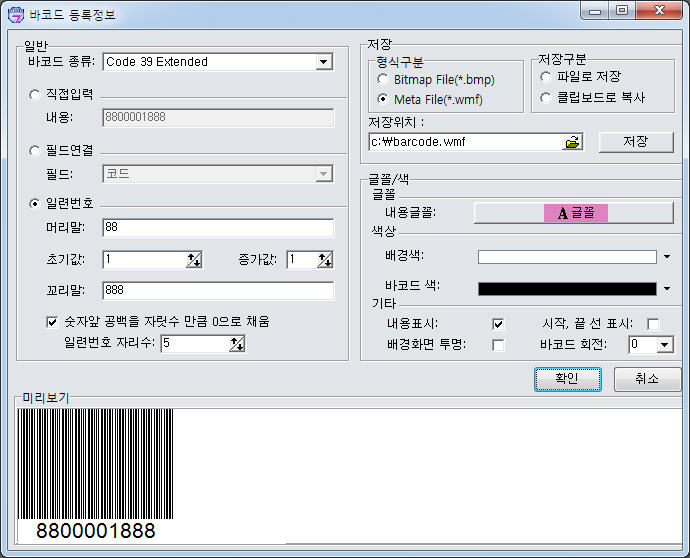Click the 저장위치 path input field
690x558 pixels.
(x=466, y=142)
